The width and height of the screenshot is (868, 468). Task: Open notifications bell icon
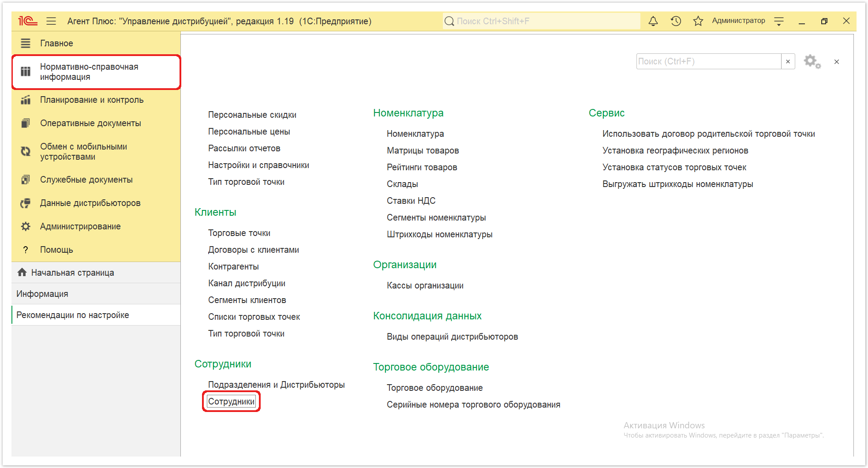click(x=653, y=21)
